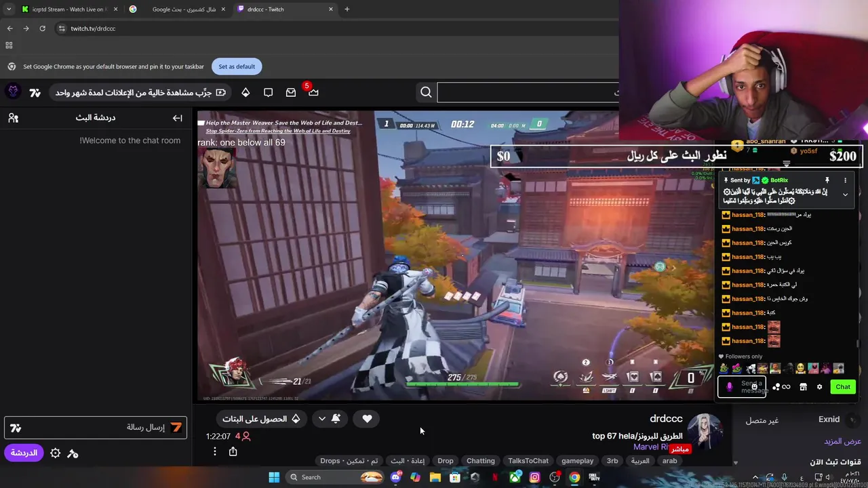Select the arab tag
The width and height of the screenshot is (868, 488).
(670, 461)
